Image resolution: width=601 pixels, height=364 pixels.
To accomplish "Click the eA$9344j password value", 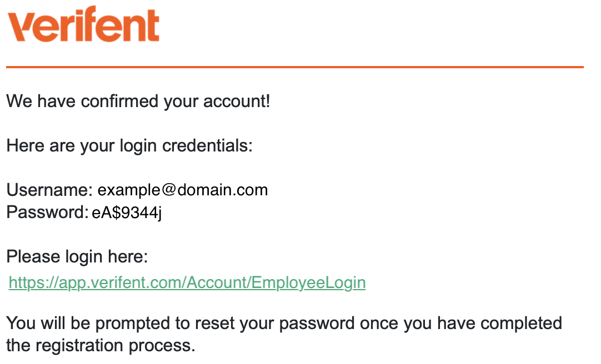I will [x=127, y=213].
